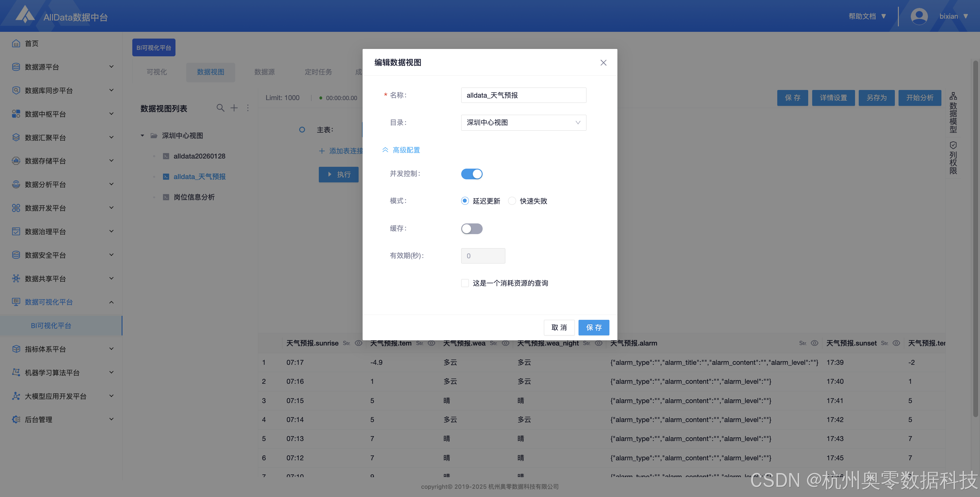This screenshot has height=497, width=980.
Task: Switch to the 数据源 tab
Action: 264,72
